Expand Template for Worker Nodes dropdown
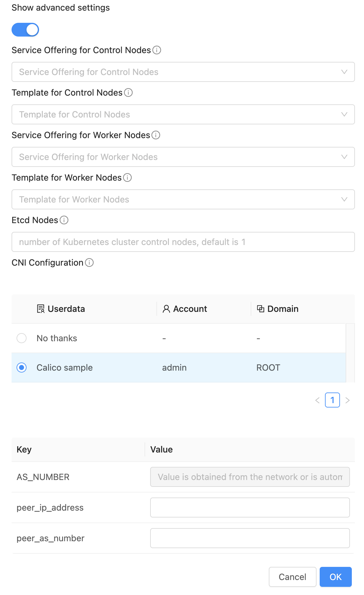 pyautogui.click(x=183, y=199)
